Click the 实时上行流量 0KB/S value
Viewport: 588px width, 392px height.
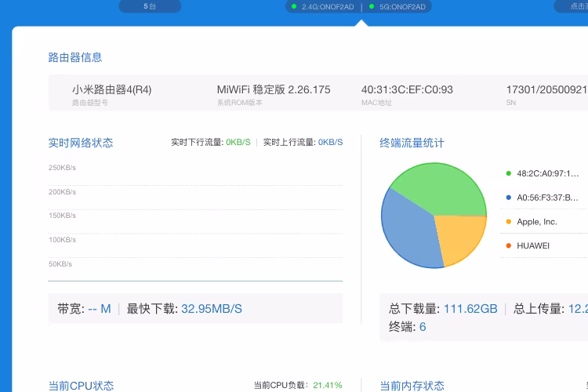(x=330, y=142)
